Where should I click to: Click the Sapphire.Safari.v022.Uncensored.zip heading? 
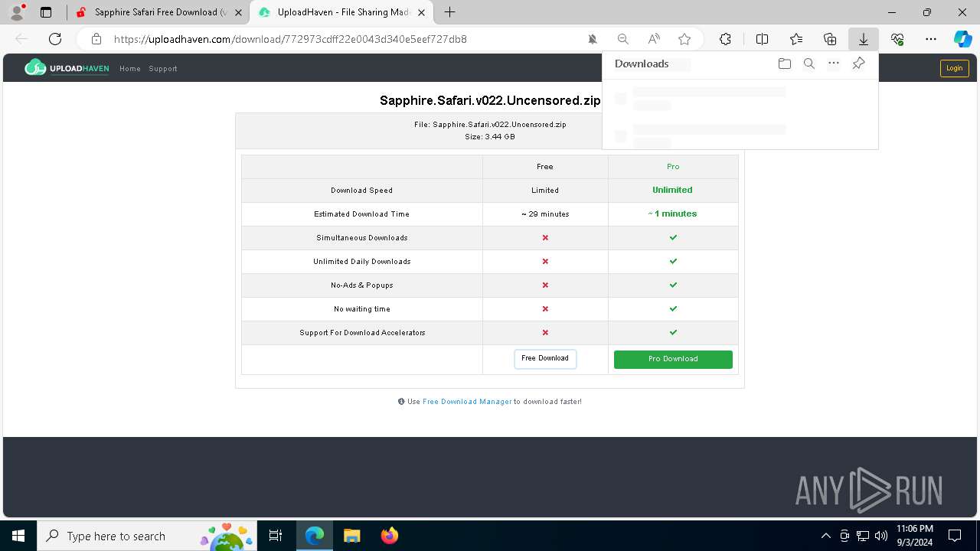pos(490,100)
